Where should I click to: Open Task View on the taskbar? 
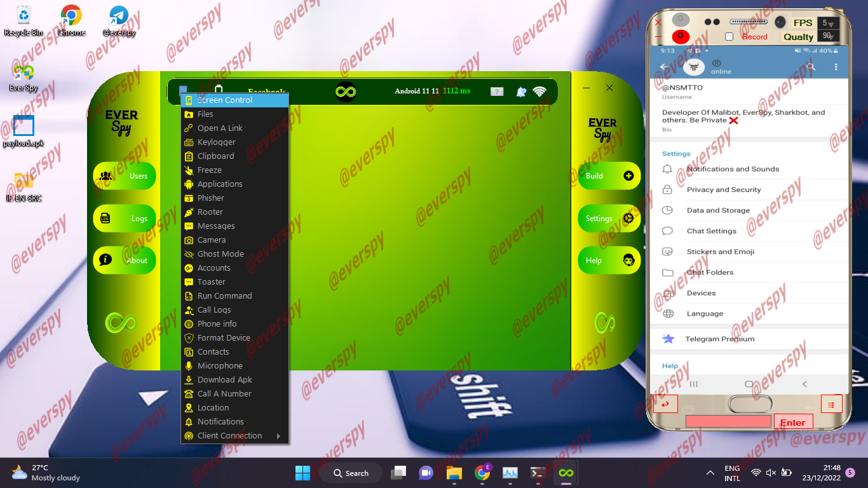coord(398,473)
